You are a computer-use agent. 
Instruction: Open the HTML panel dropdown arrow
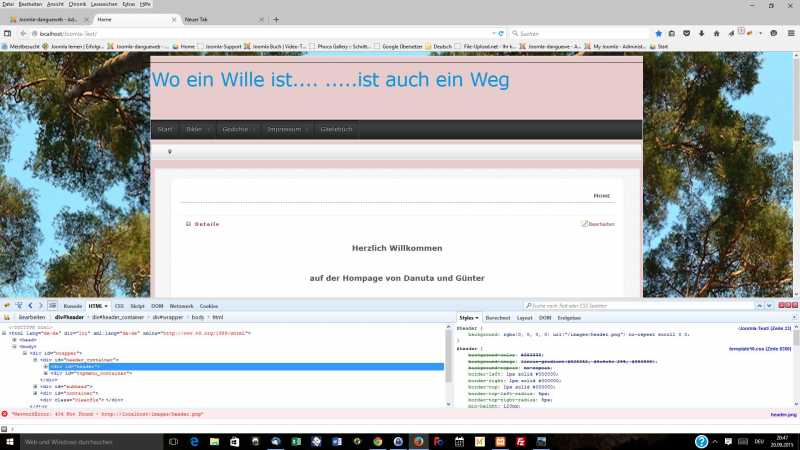pyautogui.click(x=106, y=306)
